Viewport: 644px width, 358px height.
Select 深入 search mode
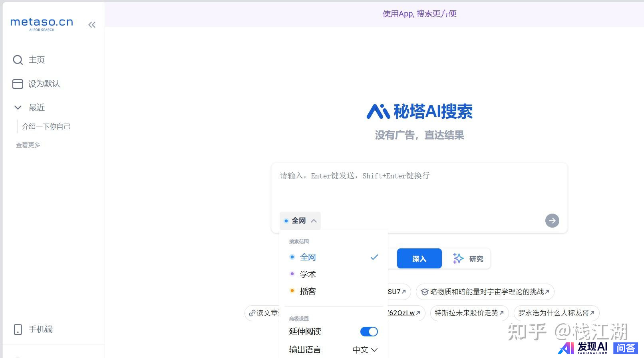(419, 259)
